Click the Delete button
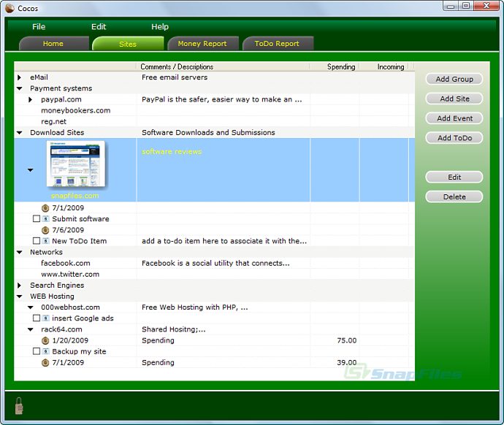 pyautogui.click(x=454, y=196)
